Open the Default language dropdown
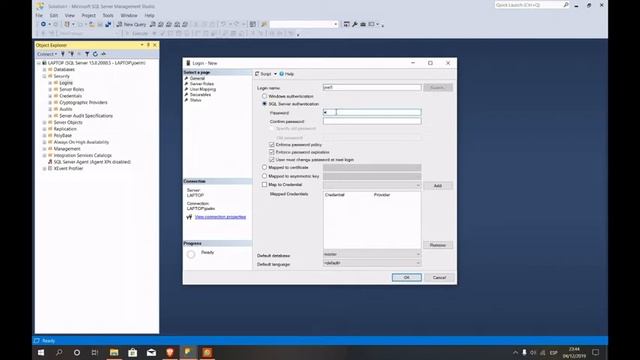 pyautogui.click(x=372, y=263)
